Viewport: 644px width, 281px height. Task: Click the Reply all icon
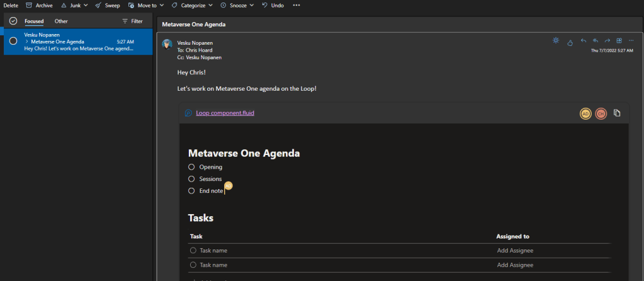click(x=596, y=41)
